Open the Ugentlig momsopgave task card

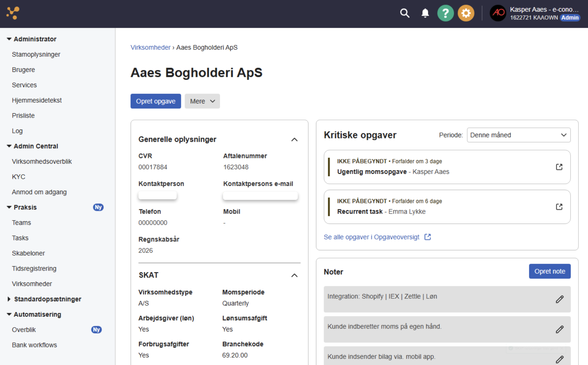(447, 167)
